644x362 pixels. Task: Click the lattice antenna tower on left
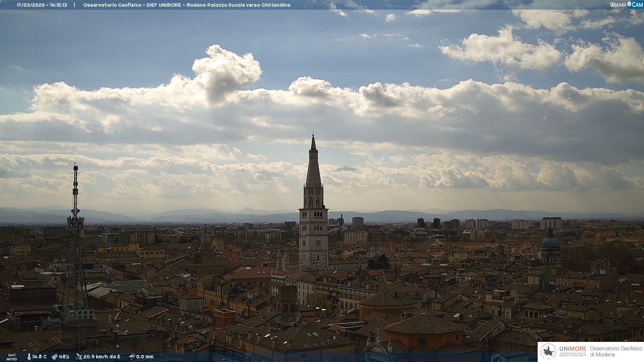(x=75, y=235)
